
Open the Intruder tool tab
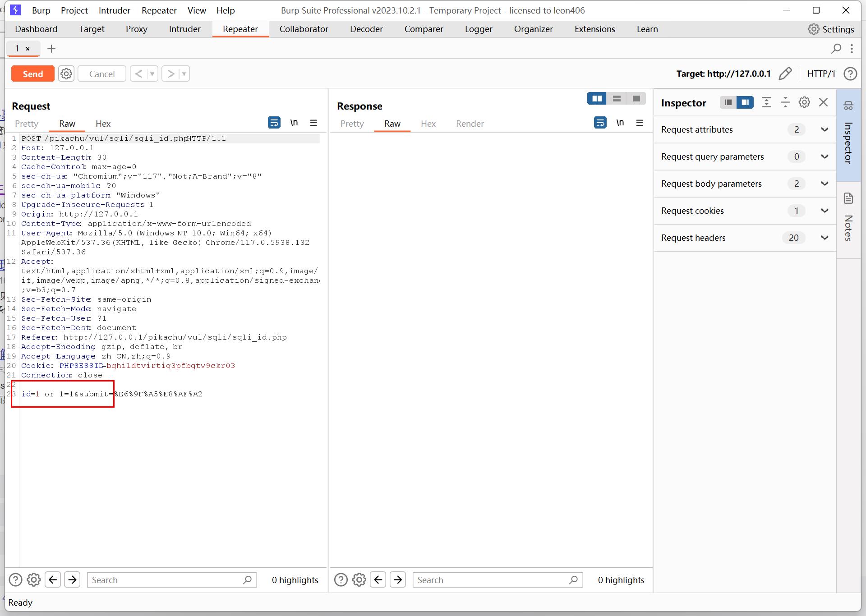184,29
